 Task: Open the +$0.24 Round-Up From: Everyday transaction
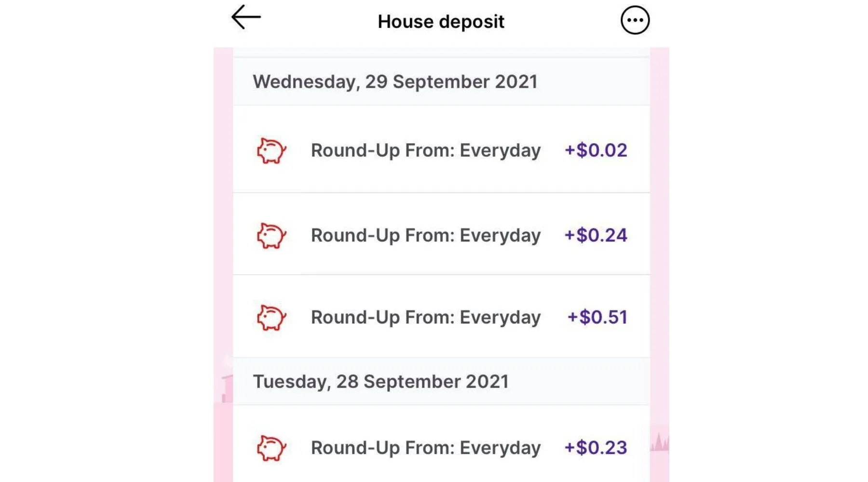[x=425, y=235]
